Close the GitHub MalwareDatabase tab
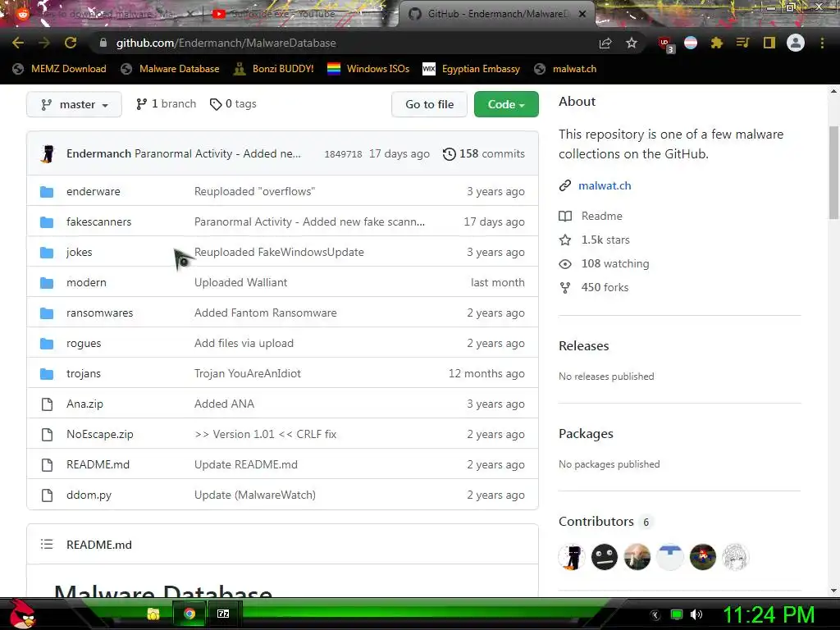This screenshot has width=840, height=630. pyautogui.click(x=582, y=14)
